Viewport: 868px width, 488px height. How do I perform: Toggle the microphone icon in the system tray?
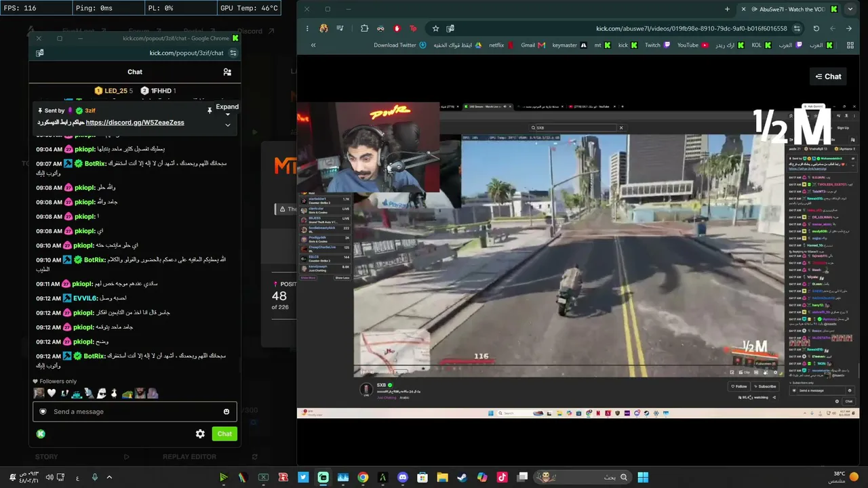click(94, 477)
